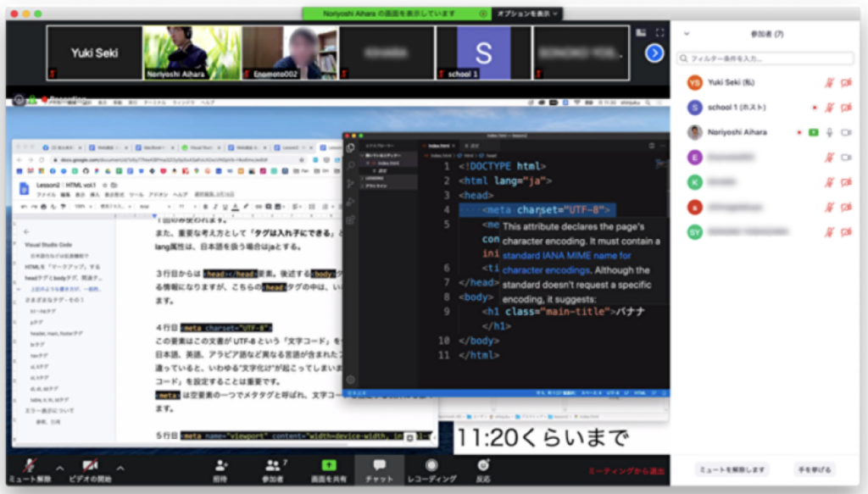Click the <html lang="ja"> code on line 2
The width and height of the screenshot is (868, 494).
coord(505,180)
